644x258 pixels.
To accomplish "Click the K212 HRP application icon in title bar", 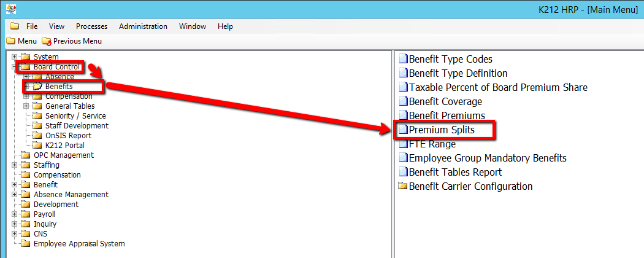I will pyautogui.click(x=11, y=9).
